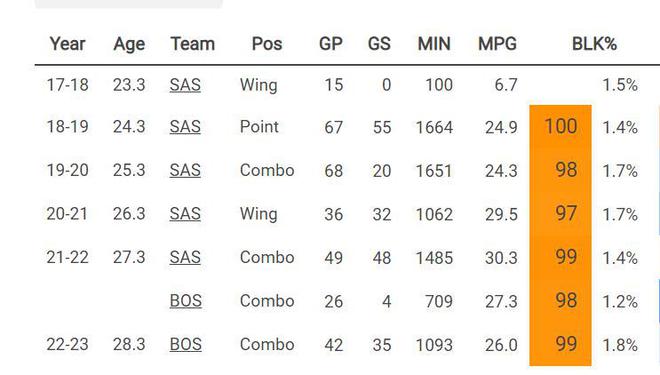Sort table by the Age column header
The height and width of the screenshot is (375, 660).
click(129, 44)
